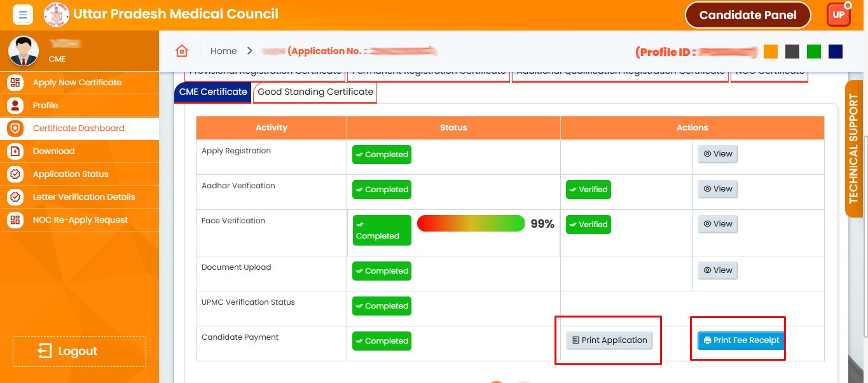View the Apply Registration details
The width and height of the screenshot is (868, 383).
click(x=717, y=154)
